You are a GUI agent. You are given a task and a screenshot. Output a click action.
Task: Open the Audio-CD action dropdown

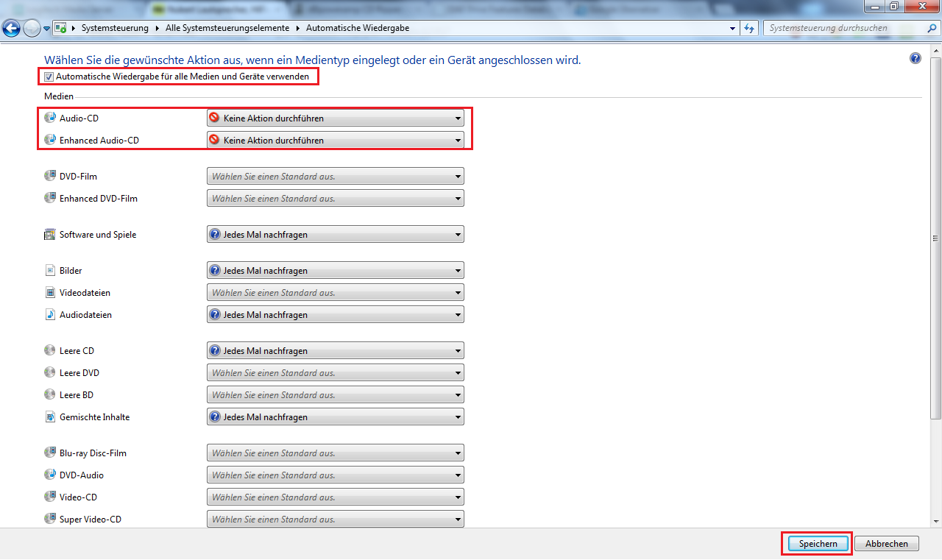coord(335,118)
